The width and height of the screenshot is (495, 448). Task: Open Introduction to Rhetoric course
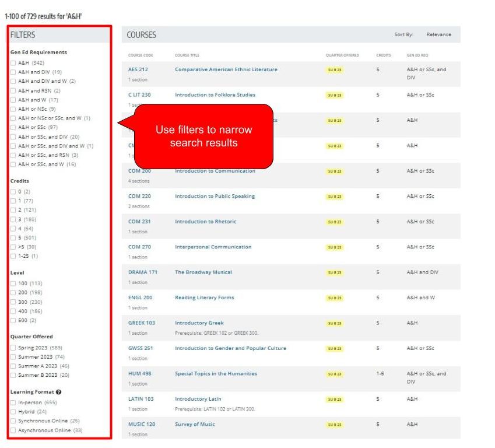click(205, 222)
